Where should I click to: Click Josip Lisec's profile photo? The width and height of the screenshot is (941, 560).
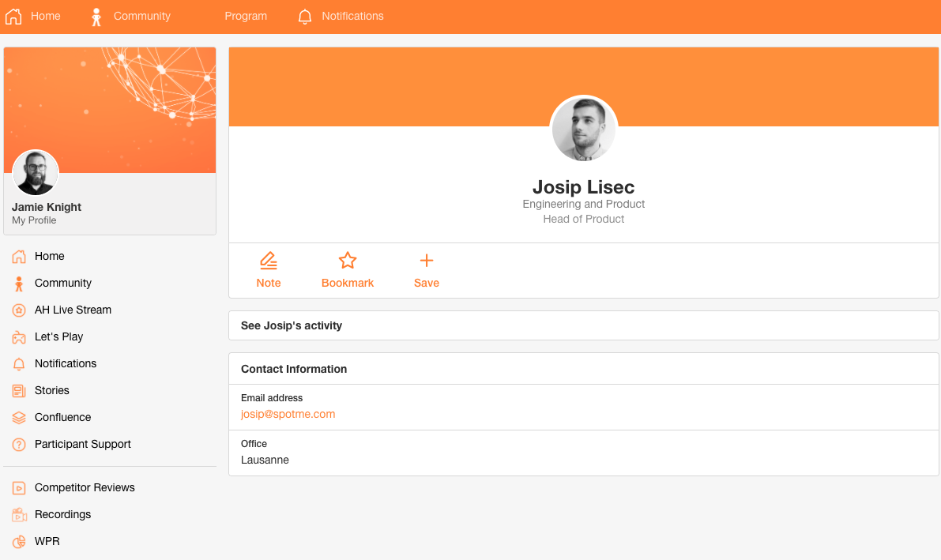click(584, 129)
